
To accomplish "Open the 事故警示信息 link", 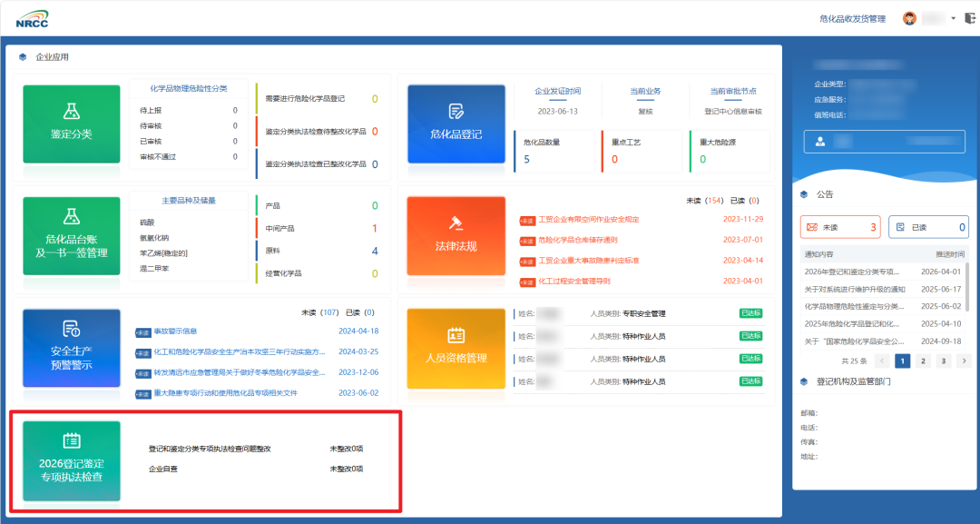I will pyautogui.click(x=176, y=331).
